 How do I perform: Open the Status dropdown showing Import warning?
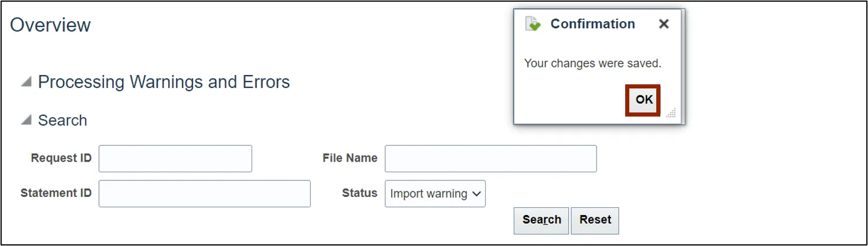click(435, 194)
